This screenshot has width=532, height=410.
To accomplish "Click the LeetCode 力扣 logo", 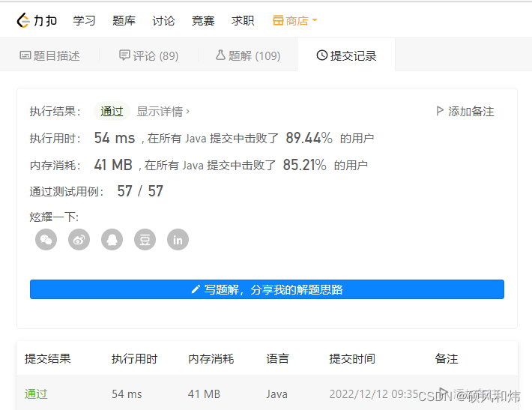I will [x=37, y=20].
